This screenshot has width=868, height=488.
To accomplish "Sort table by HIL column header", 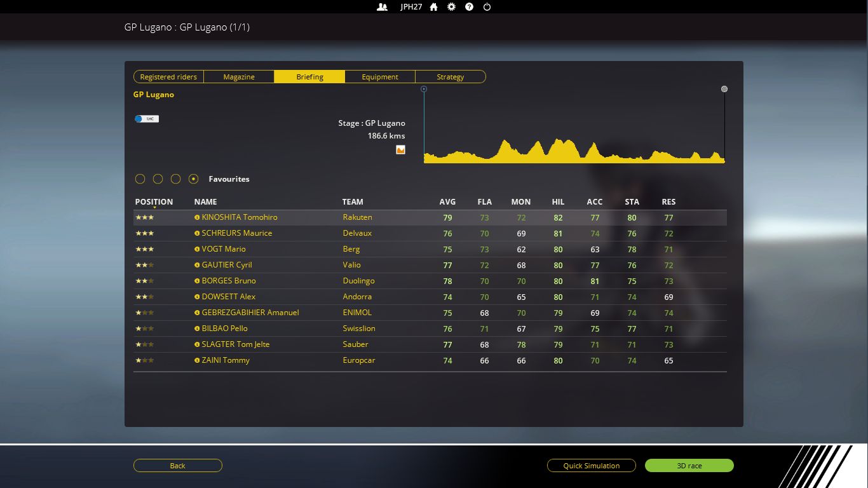I will 558,202.
